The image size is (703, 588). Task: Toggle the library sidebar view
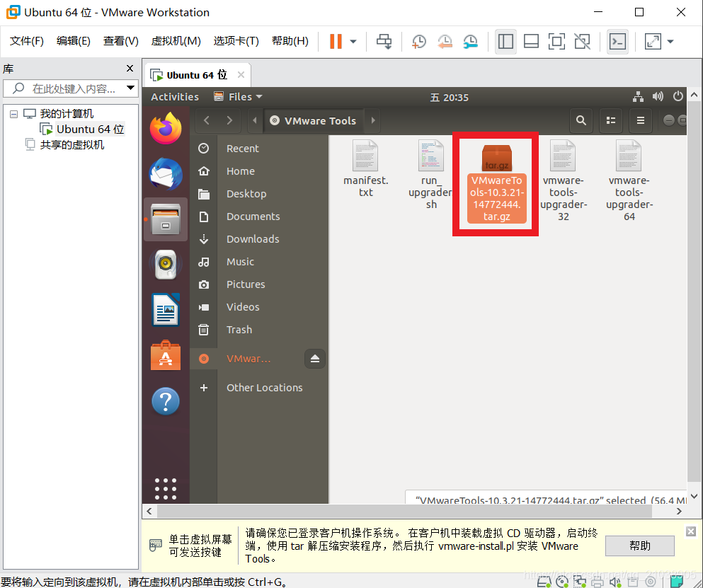(x=505, y=42)
